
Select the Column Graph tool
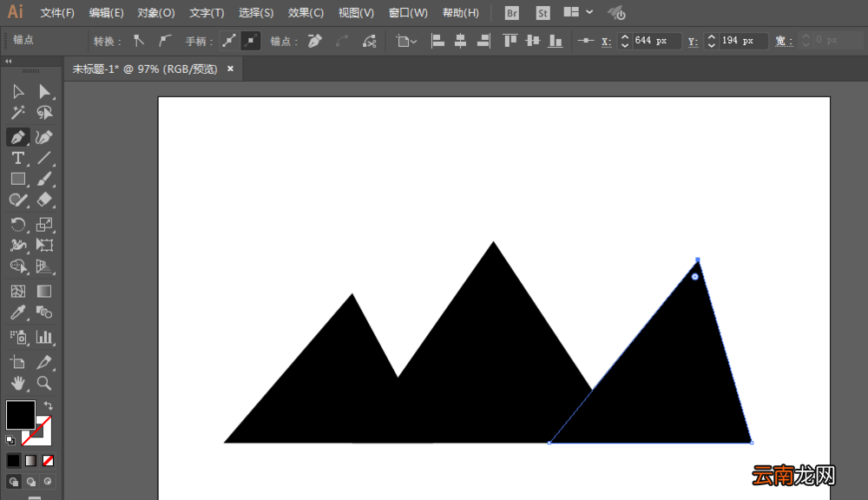click(x=44, y=337)
